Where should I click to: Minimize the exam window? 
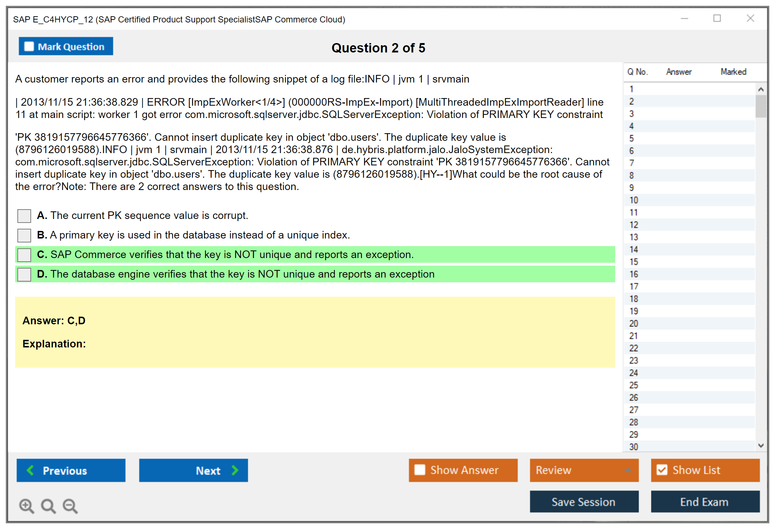tap(684, 18)
